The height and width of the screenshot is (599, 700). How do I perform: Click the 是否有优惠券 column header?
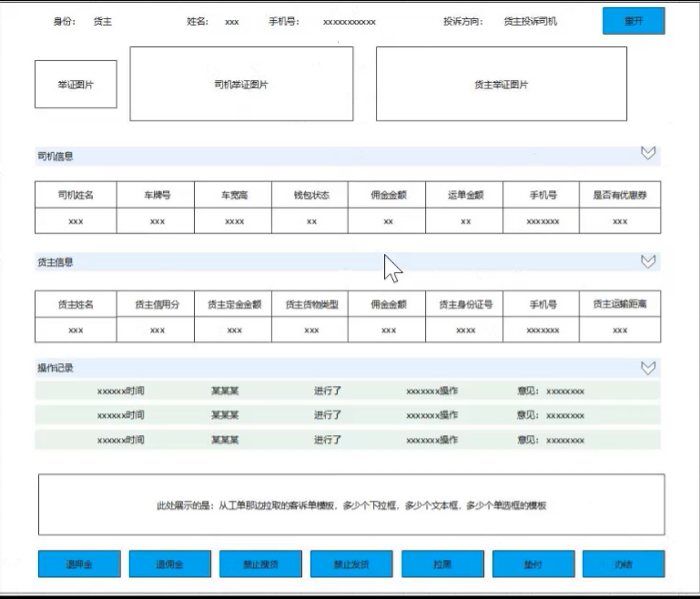pos(620,195)
